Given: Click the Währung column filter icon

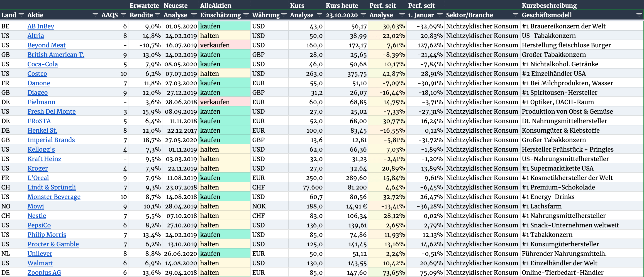Looking at the screenshot, I should pos(284,15).
